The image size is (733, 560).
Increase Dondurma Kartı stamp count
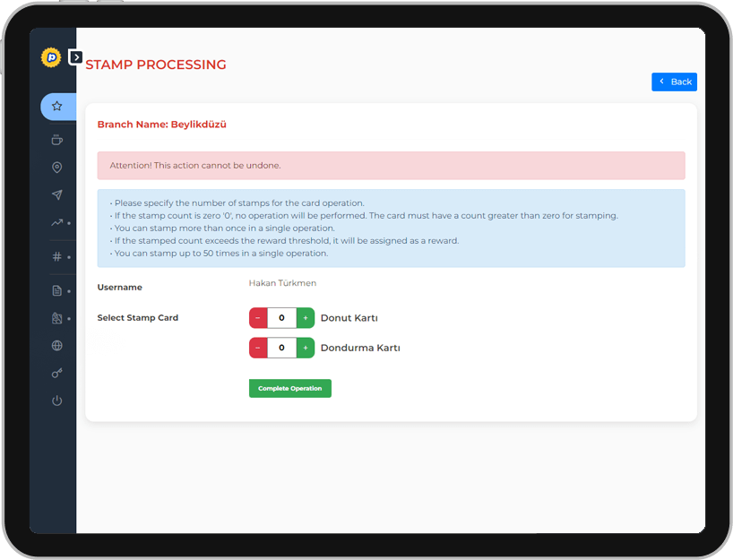click(306, 348)
